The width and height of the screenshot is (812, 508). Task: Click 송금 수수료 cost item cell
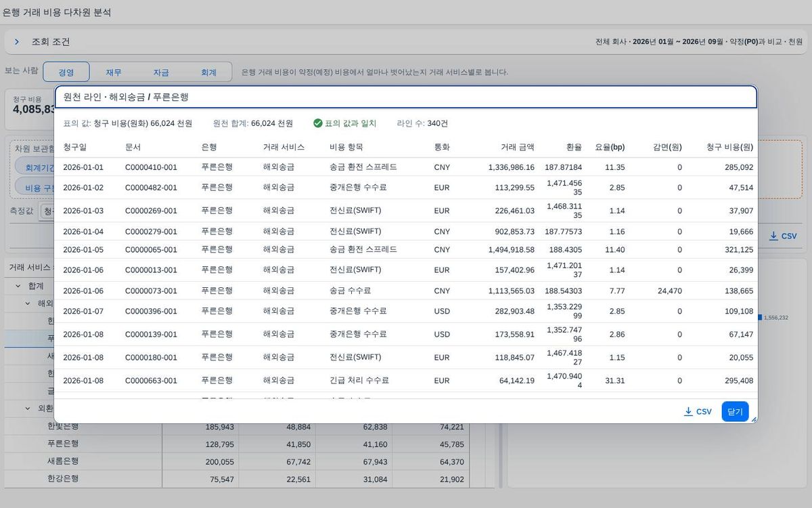351,291
